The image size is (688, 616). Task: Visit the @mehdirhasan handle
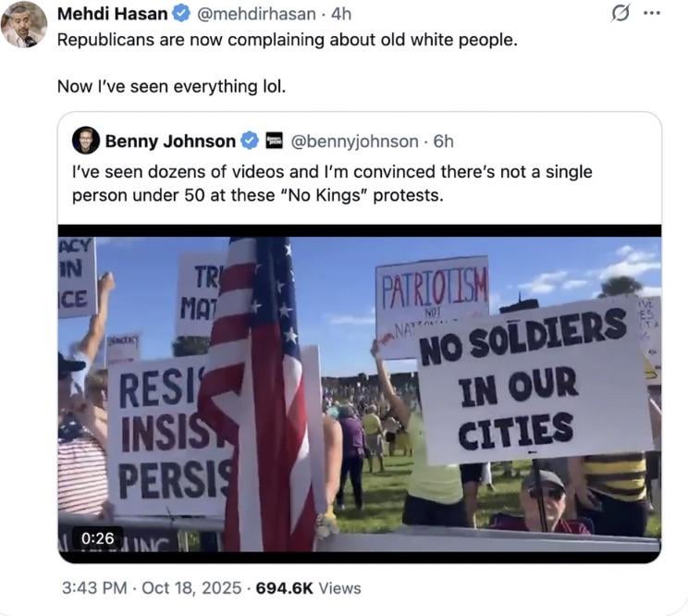pyautogui.click(x=256, y=15)
